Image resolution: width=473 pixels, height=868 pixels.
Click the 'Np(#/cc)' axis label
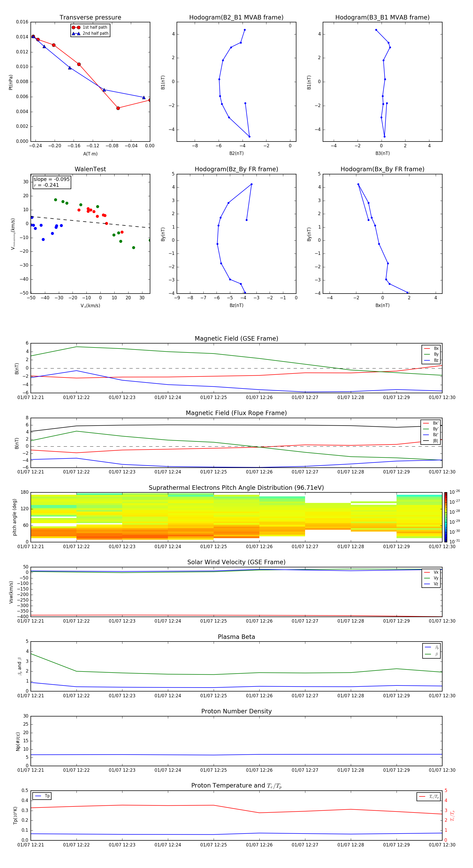[x=18, y=741]
